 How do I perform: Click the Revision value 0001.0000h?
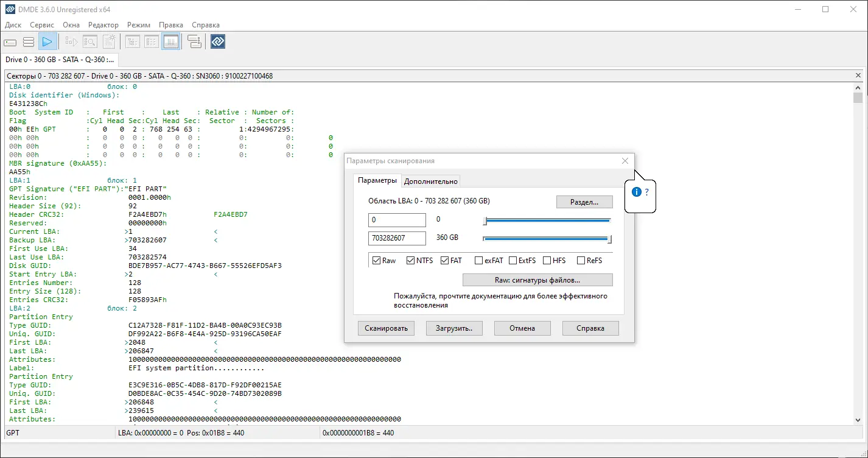point(150,197)
